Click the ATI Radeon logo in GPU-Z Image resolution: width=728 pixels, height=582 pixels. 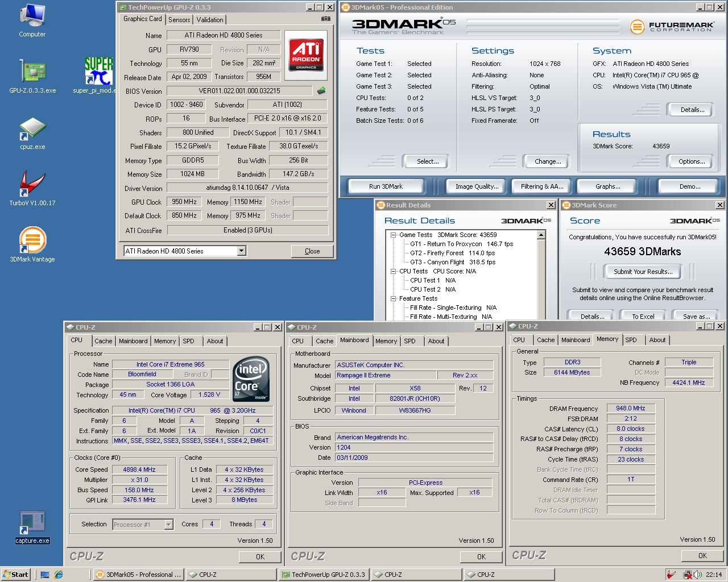(x=306, y=55)
